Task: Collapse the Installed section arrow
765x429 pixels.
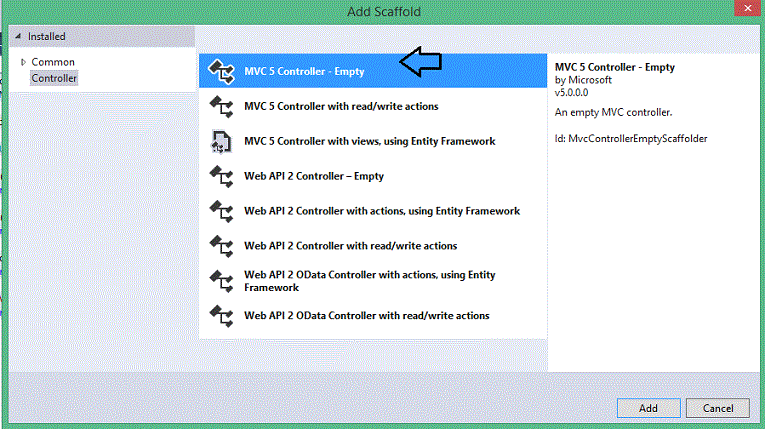Action: click(x=18, y=36)
